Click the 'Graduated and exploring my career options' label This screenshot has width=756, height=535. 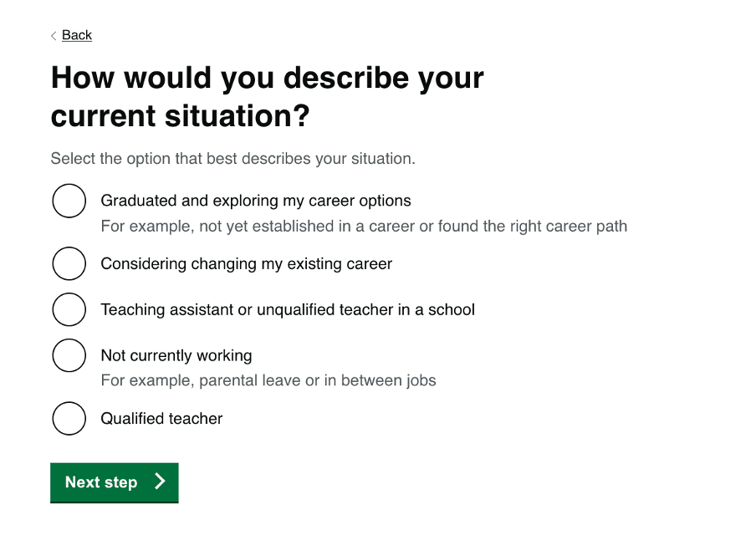(256, 201)
